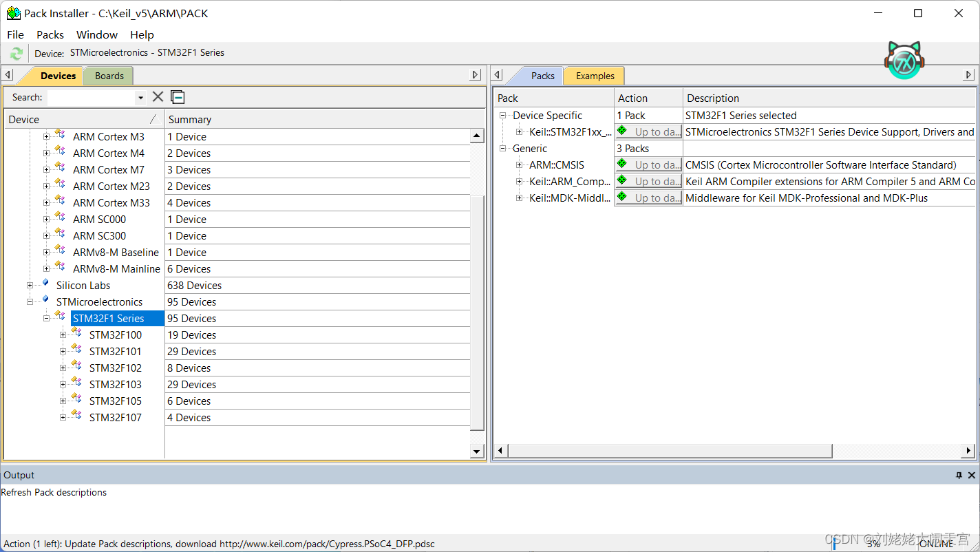Click the STMicroelectronics vendor icon
The height and width of the screenshot is (552, 980).
[45, 300]
